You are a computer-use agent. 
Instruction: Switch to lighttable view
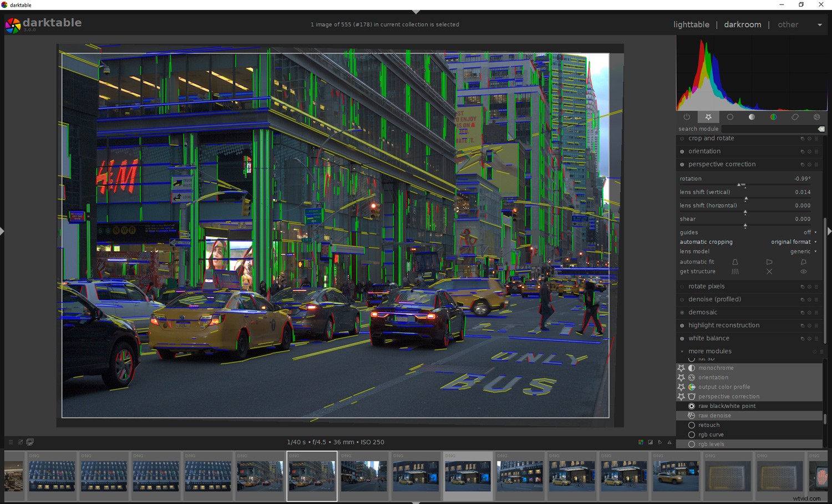pos(691,24)
